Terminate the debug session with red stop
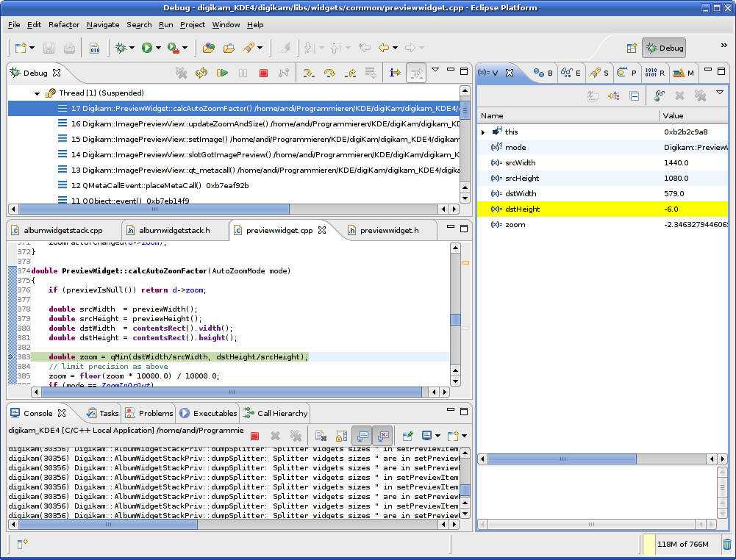The image size is (736, 560). [263, 73]
